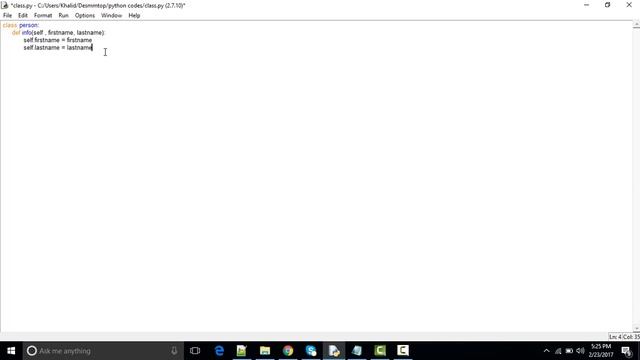Place cursor in 'self.firstname = firstname' line
This screenshot has width=640, height=360.
pyautogui.click(x=58, y=40)
